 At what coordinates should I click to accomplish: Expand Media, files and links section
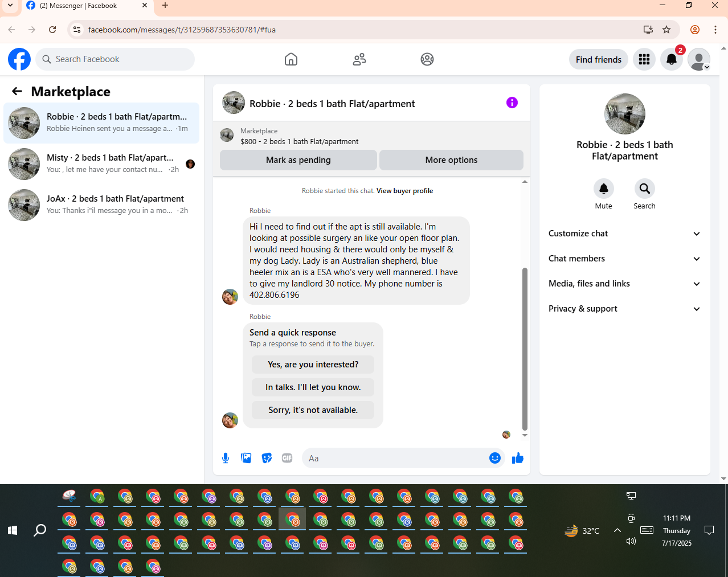coord(624,284)
